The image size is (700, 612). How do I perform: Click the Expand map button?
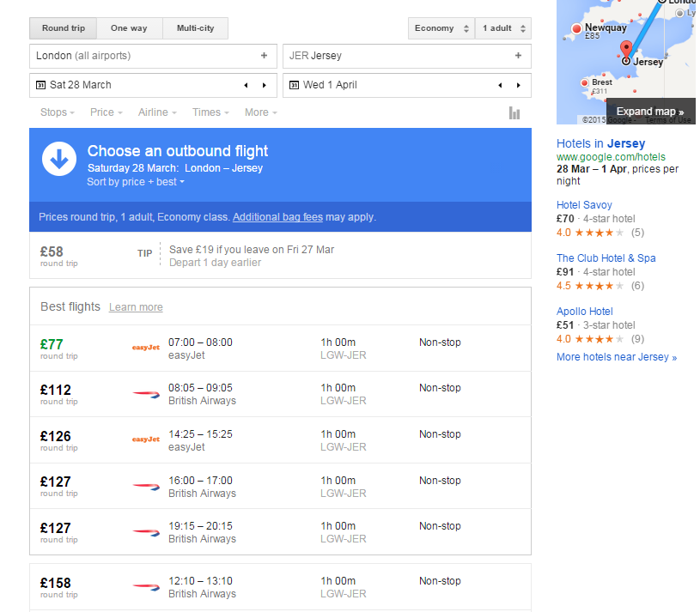click(650, 112)
